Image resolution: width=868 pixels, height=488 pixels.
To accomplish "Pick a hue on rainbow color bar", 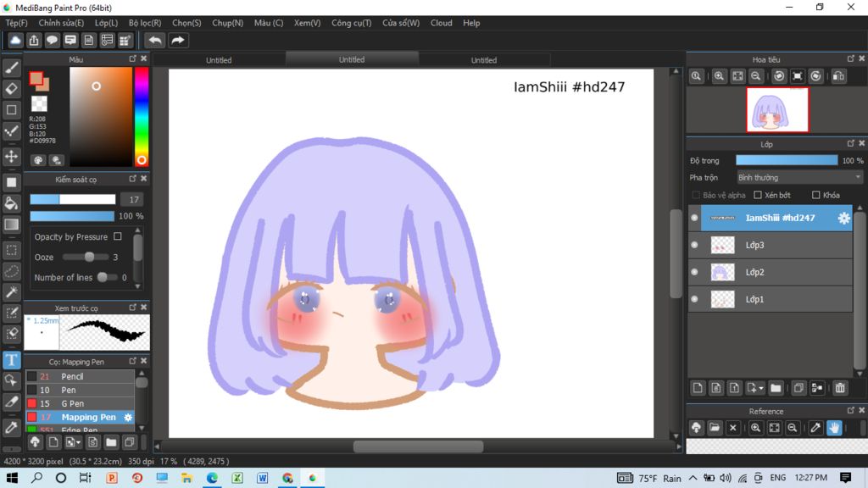I will [142, 116].
